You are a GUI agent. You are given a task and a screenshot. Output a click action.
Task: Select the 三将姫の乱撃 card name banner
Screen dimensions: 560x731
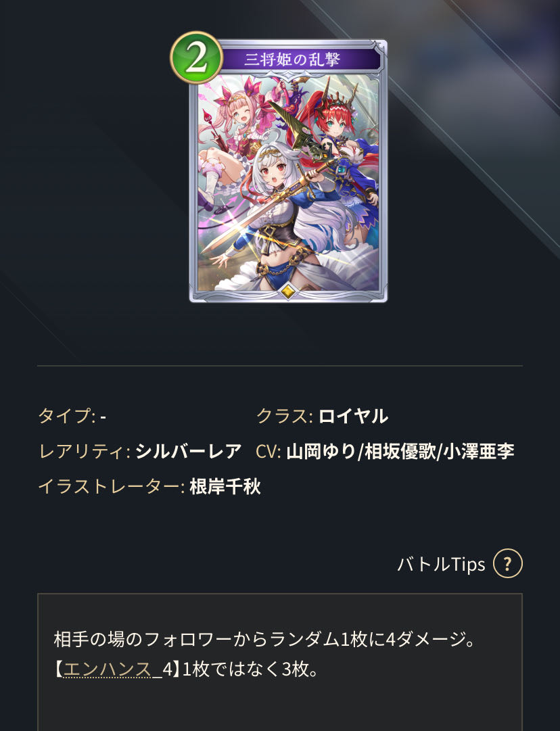coord(300,60)
